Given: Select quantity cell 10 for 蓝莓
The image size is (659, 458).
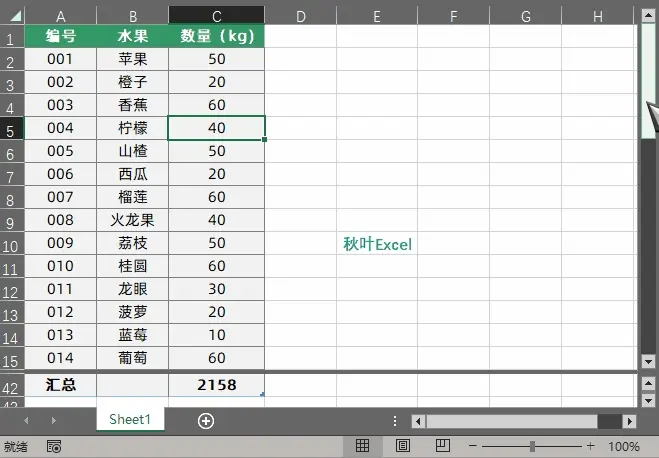Looking at the screenshot, I should coord(216,335).
